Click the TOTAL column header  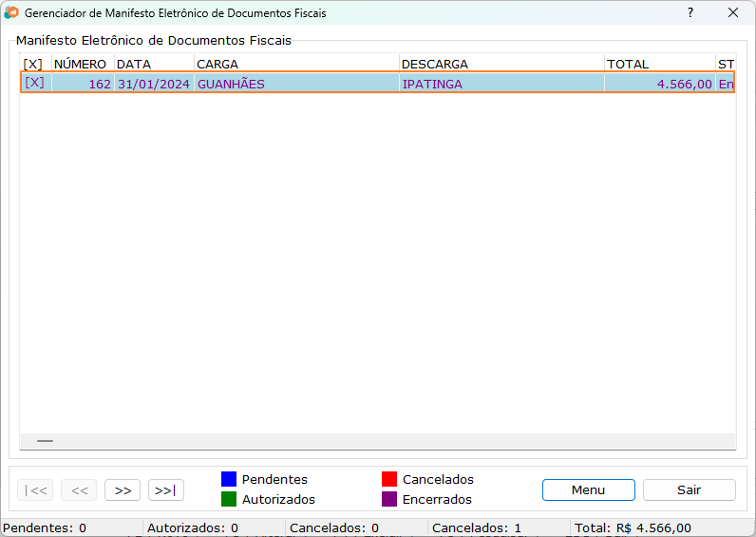point(628,65)
